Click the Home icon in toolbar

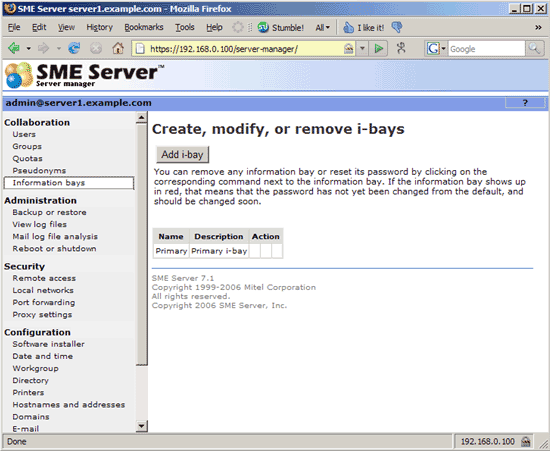pyautogui.click(x=118, y=48)
